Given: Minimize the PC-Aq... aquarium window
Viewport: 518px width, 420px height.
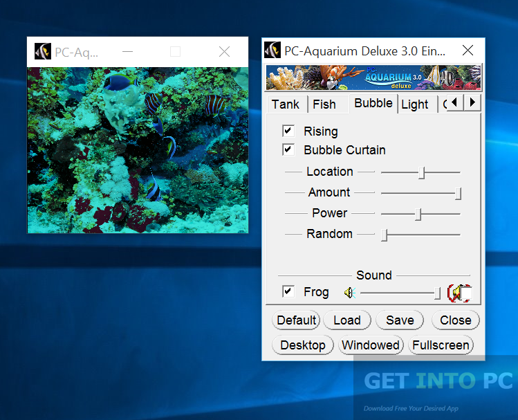Looking at the screenshot, I should click(x=127, y=52).
